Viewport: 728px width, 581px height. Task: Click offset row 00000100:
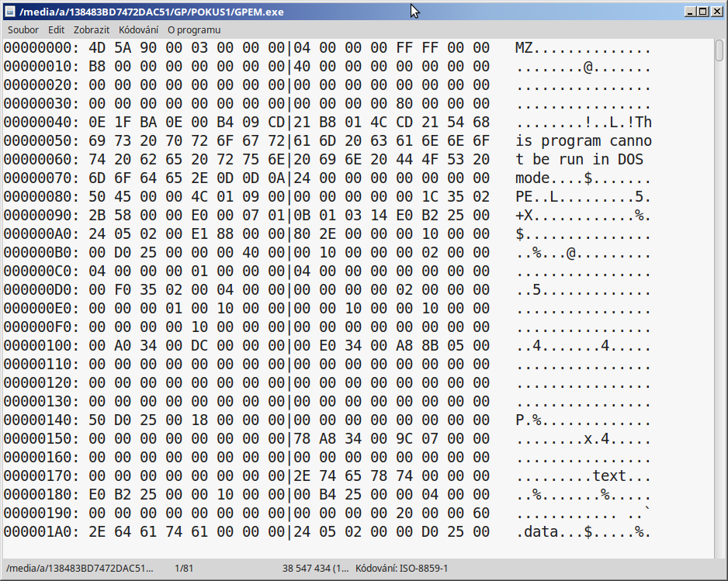click(41, 346)
